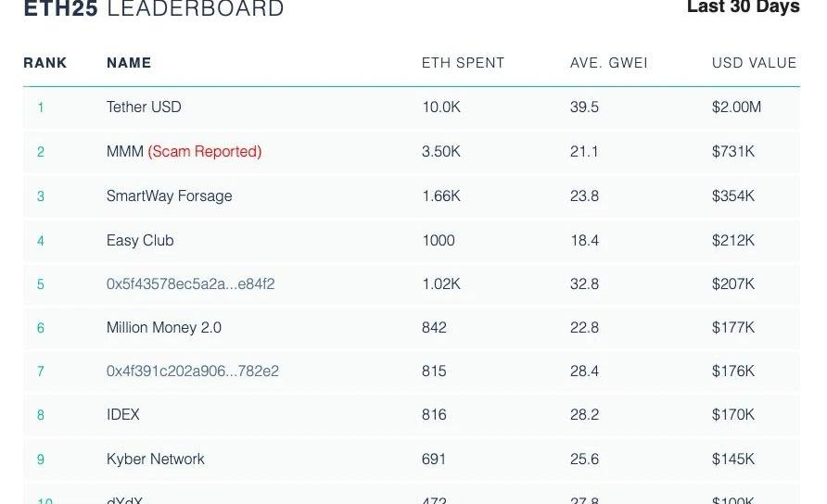Open the Last 30 Days period selector
The height and width of the screenshot is (504, 827).
click(743, 7)
